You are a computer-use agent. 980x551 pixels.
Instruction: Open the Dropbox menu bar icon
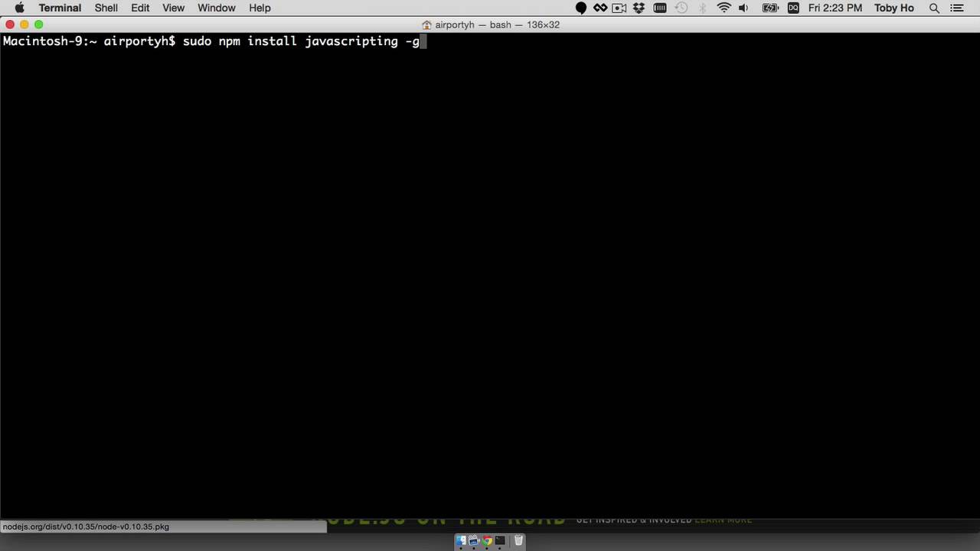point(639,8)
